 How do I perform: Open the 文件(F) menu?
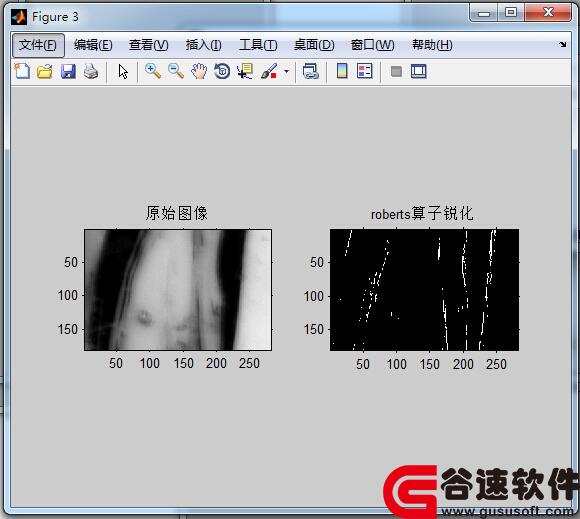[38, 45]
